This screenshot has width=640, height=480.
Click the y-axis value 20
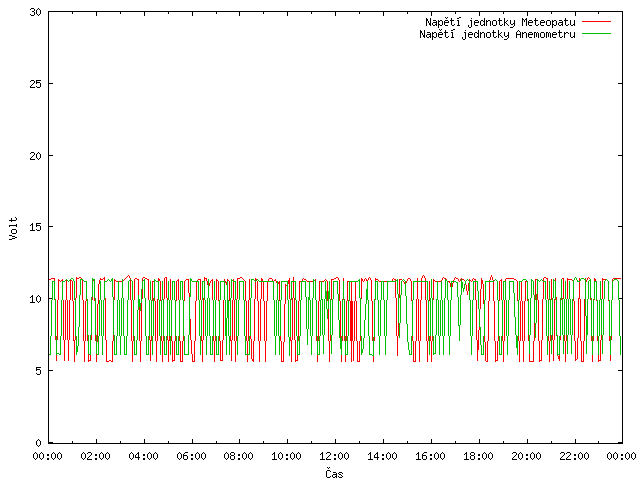pos(36,156)
